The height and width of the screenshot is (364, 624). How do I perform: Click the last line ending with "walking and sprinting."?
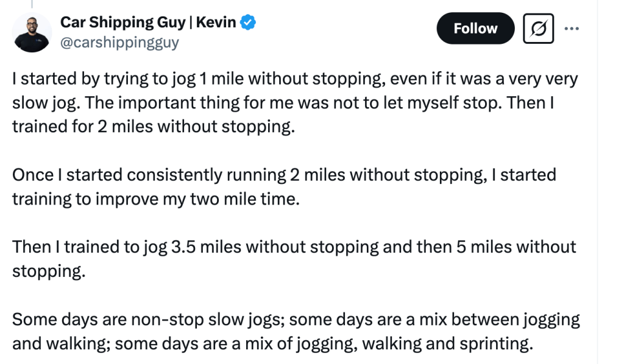(x=272, y=343)
